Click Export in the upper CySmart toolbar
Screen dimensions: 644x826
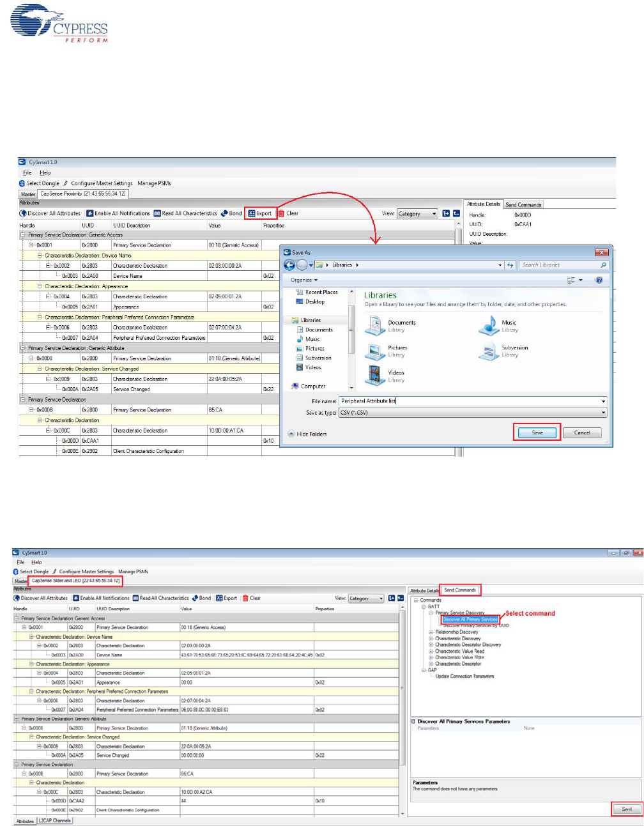(x=260, y=213)
